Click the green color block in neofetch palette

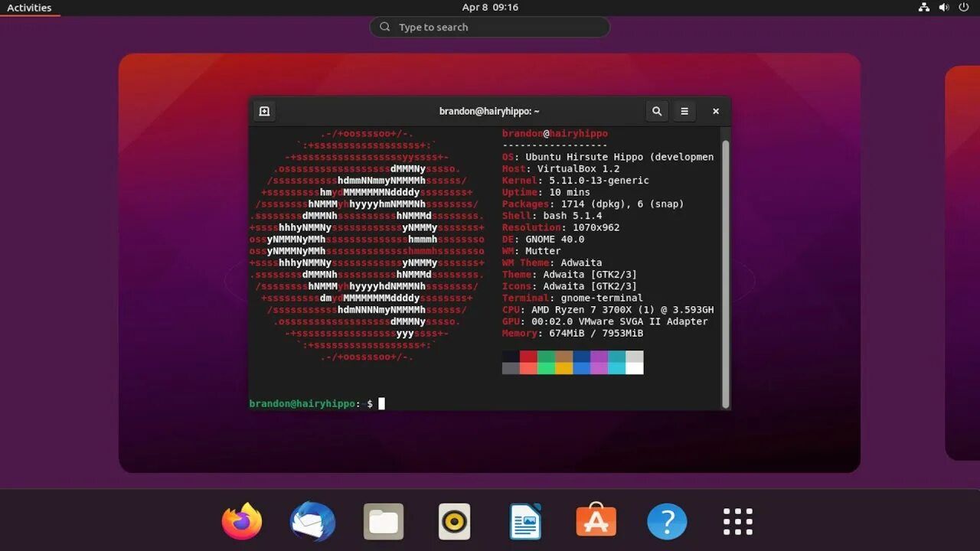click(x=546, y=357)
